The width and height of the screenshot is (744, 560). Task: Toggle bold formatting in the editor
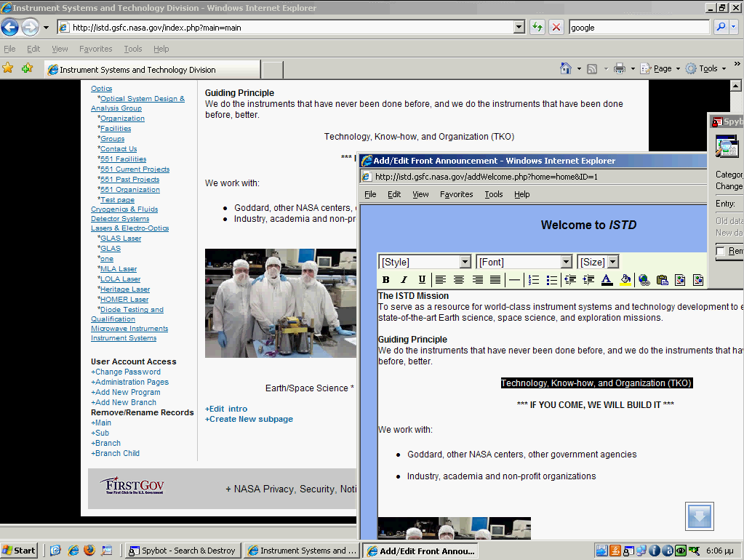pyautogui.click(x=385, y=280)
